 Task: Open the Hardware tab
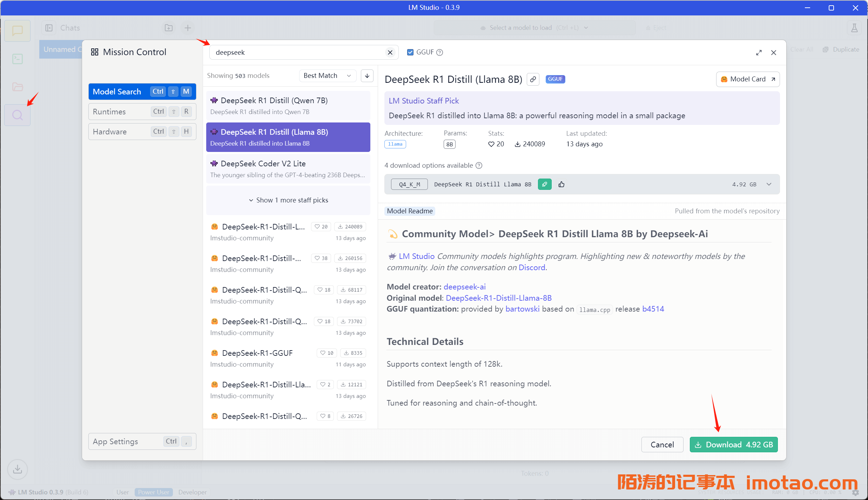coord(142,132)
